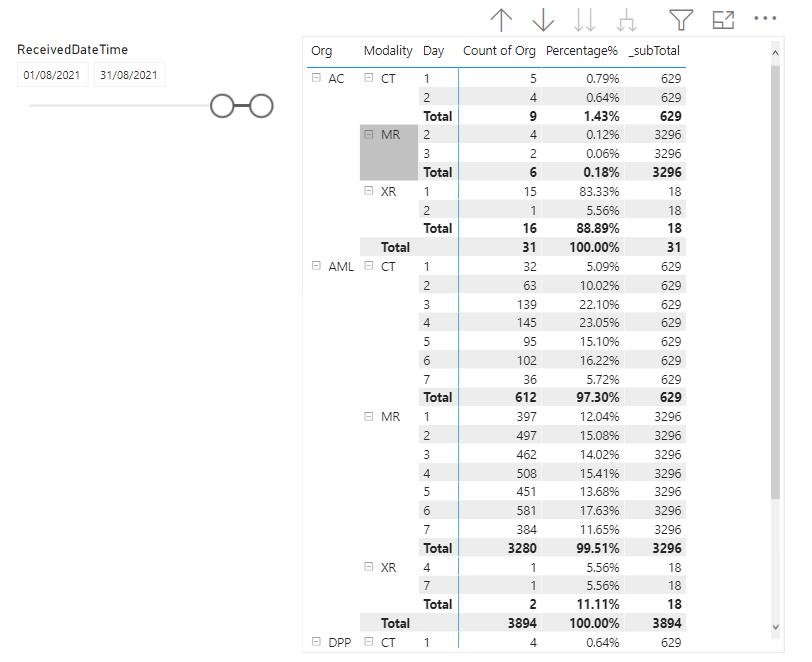This screenshot has height=662, width=812.
Task: Collapse XR modality under AC
Action: (x=368, y=191)
